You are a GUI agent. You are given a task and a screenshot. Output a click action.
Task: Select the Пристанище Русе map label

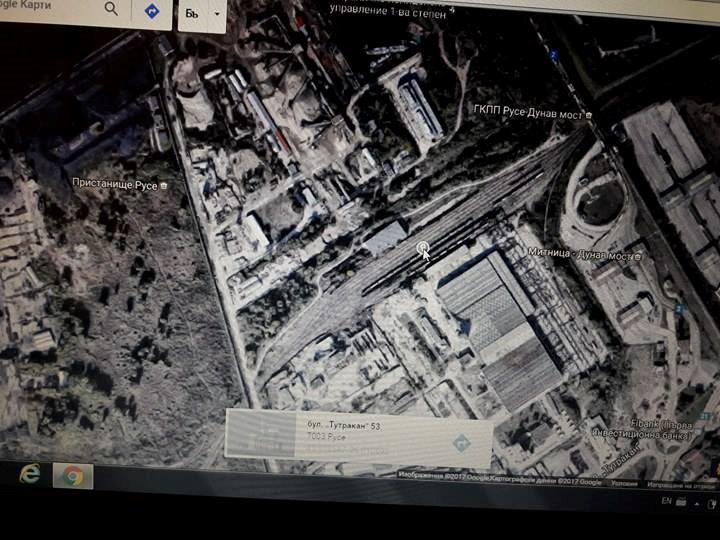coord(114,184)
